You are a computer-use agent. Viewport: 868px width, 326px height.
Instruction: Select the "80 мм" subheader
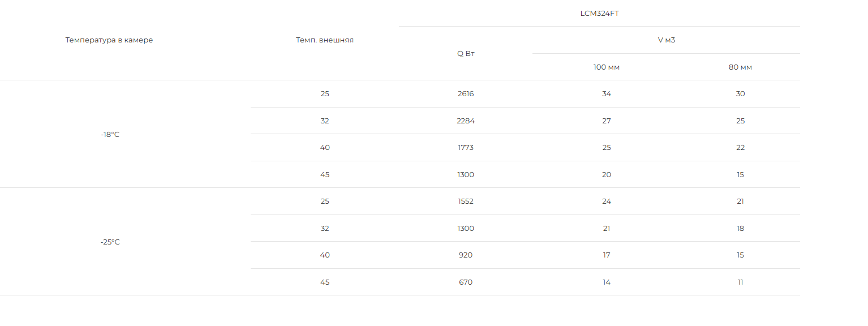(740, 67)
